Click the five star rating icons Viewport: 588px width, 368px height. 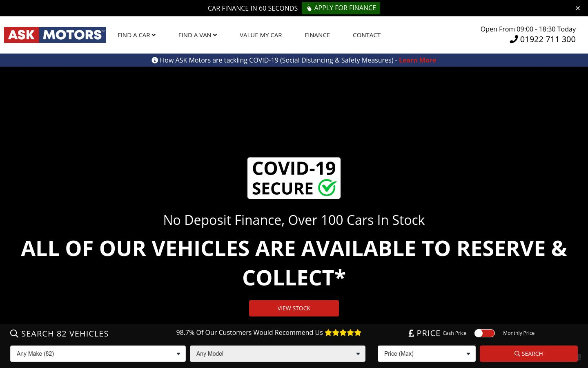(x=343, y=333)
